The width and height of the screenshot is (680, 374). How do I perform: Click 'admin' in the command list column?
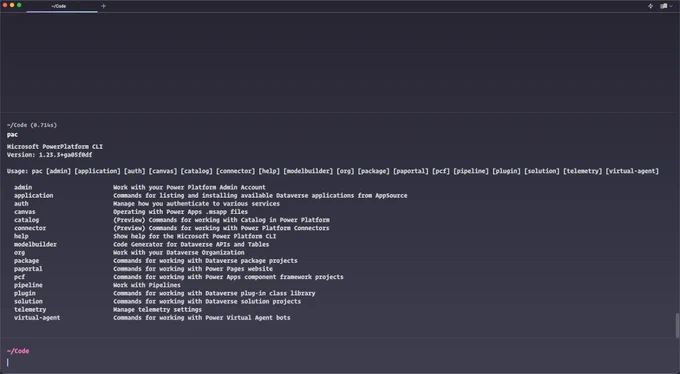point(23,187)
